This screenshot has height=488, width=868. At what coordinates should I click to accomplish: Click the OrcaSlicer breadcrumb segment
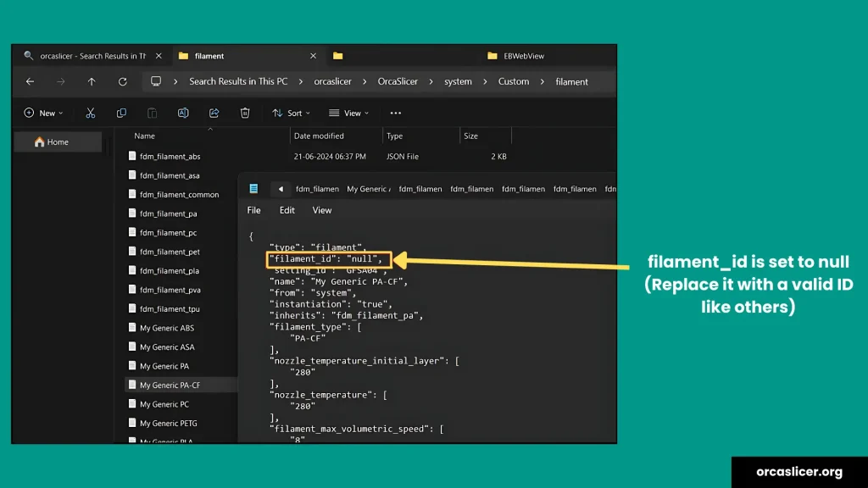coord(398,81)
